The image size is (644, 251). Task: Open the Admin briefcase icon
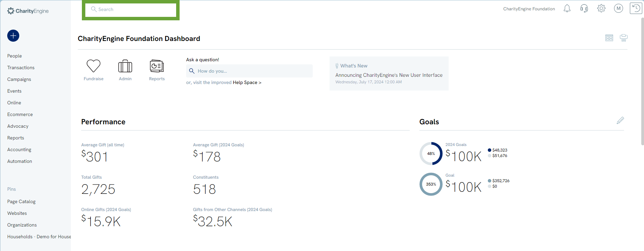(x=125, y=66)
